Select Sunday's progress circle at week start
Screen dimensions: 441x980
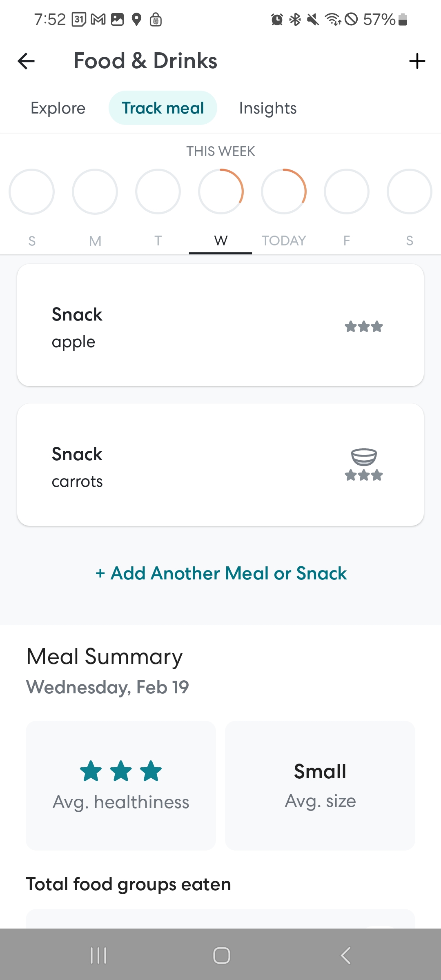[x=32, y=192]
